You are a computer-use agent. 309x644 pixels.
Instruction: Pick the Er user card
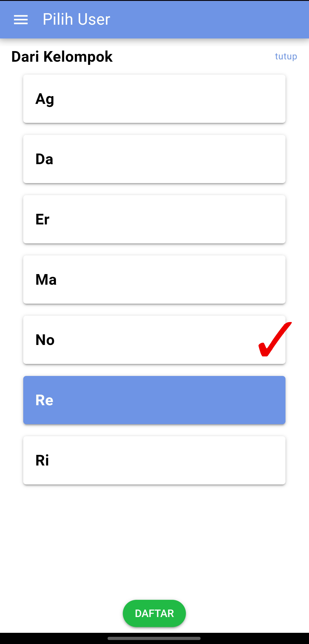pyautogui.click(x=154, y=219)
